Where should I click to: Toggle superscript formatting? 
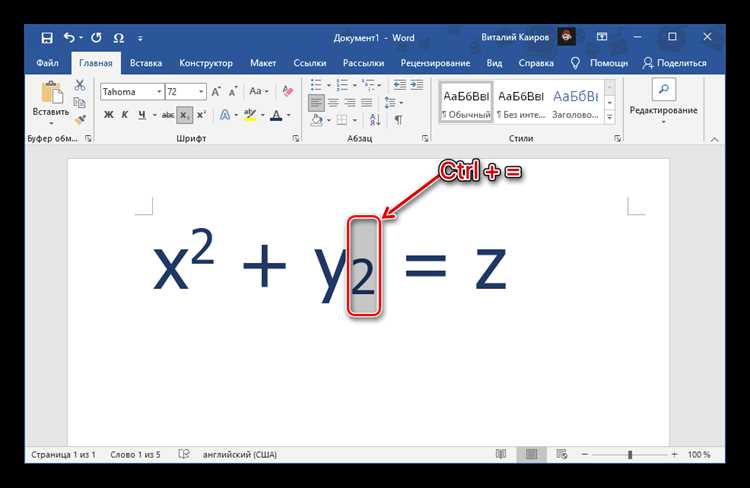click(x=201, y=115)
